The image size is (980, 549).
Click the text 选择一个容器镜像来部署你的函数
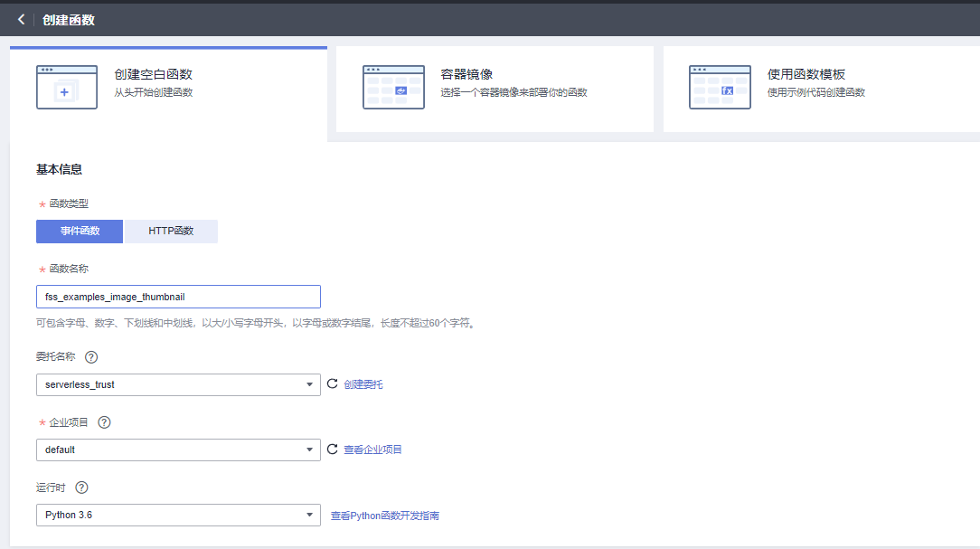tap(514, 92)
